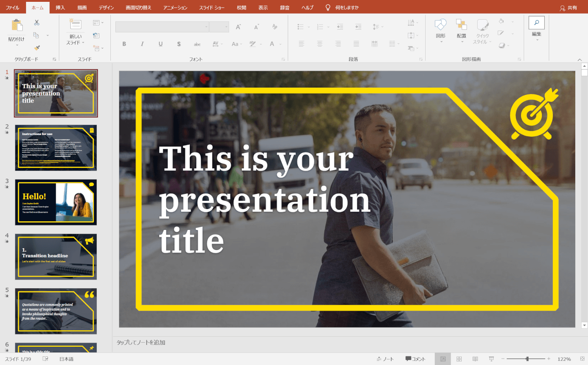
Task: Expand the Editing (編集) dropdown
Action: point(536,27)
